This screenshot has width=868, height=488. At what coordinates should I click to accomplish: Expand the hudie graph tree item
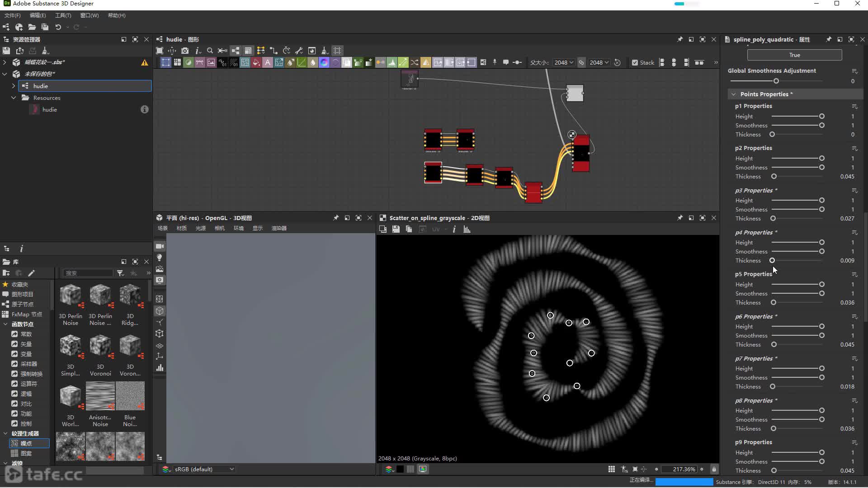(14, 86)
